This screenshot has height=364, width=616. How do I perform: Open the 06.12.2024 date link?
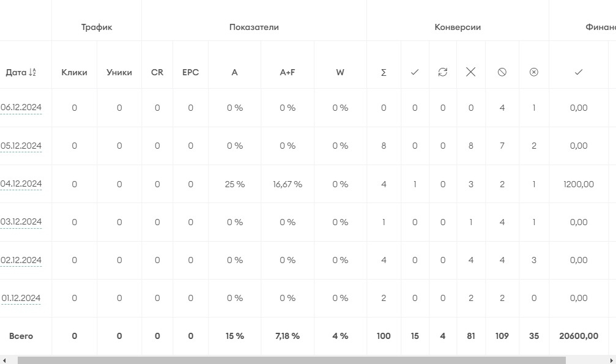pyautogui.click(x=21, y=108)
